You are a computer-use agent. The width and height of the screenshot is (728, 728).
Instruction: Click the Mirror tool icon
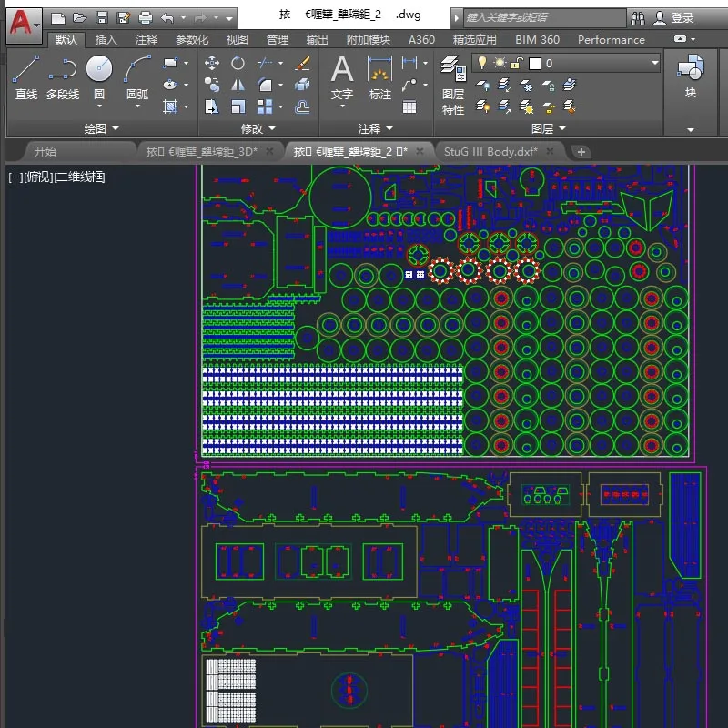(x=238, y=85)
